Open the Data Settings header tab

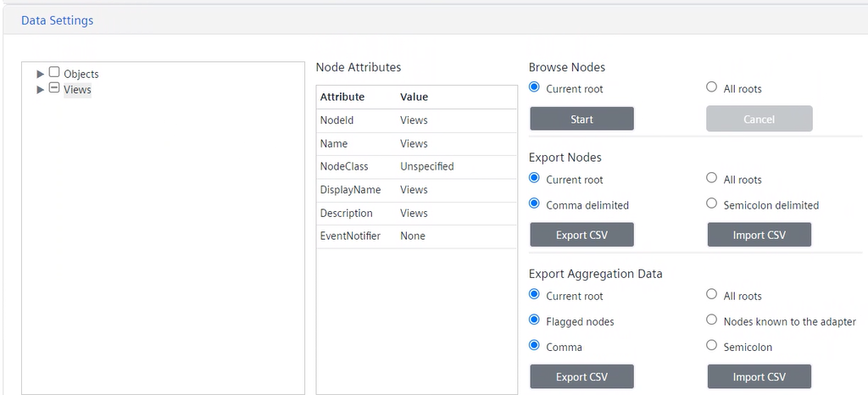coord(57,20)
